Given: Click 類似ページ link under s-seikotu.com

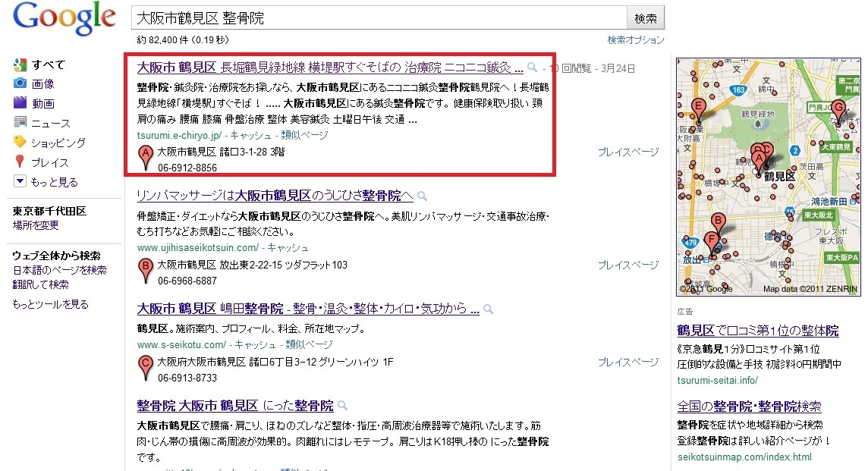Looking at the screenshot, I should coord(309,345).
